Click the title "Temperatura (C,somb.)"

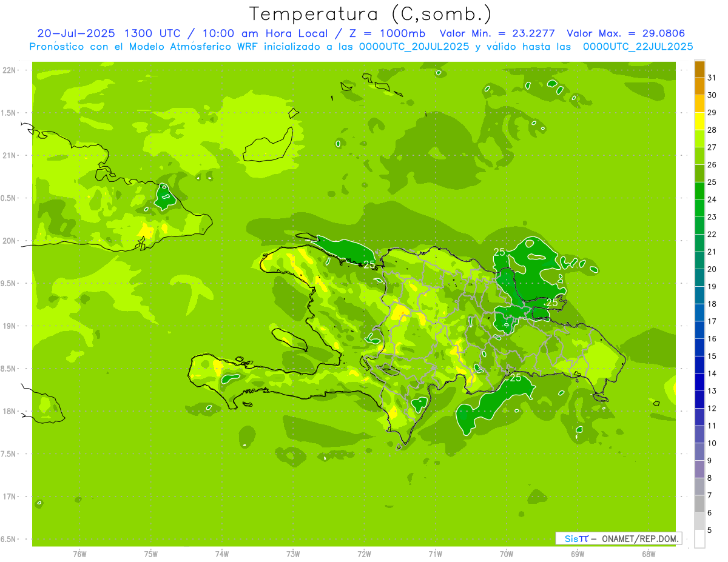point(370,14)
